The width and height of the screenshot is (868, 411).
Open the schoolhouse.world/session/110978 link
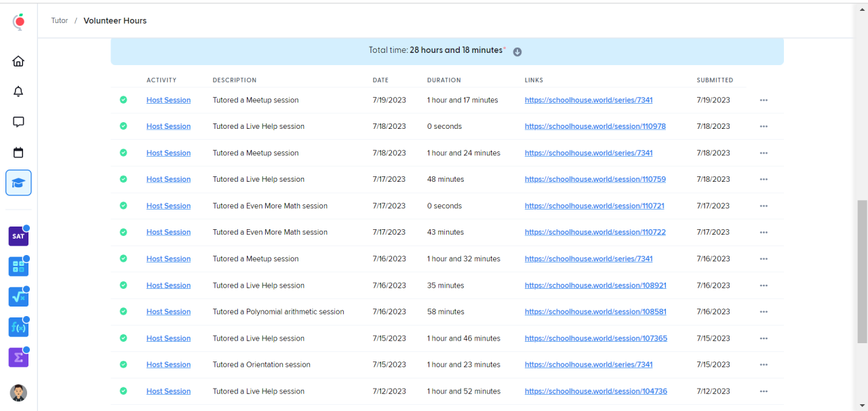tap(595, 126)
